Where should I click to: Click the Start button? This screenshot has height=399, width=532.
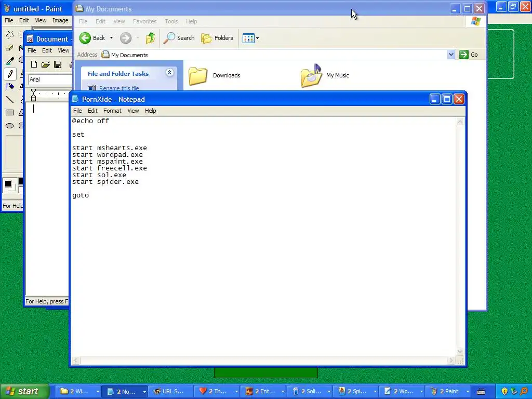coord(24,391)
